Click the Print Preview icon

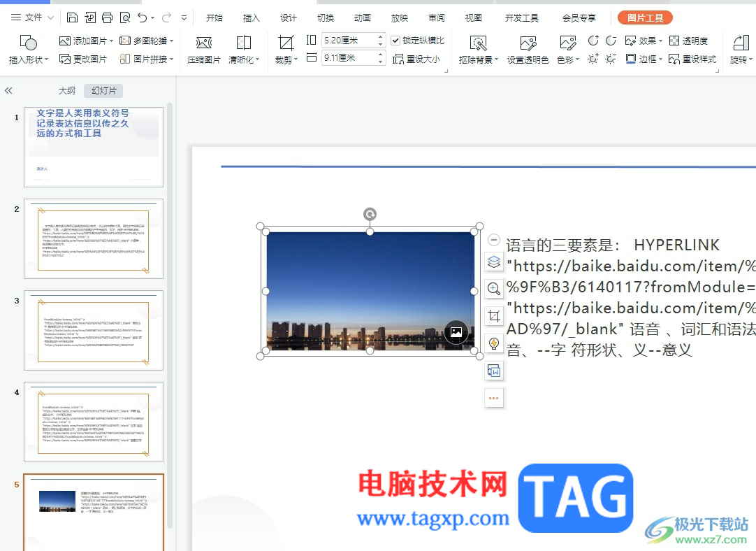click(125, 18)
